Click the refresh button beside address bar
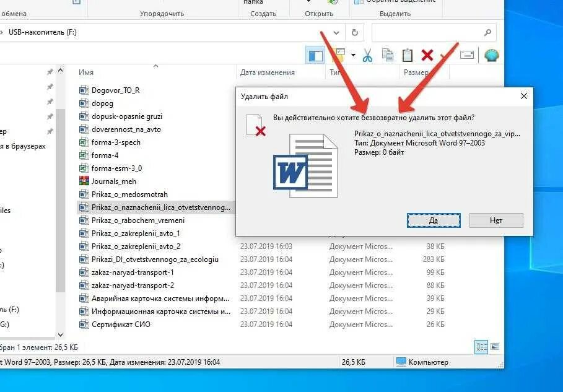Screen dimensions: 563x392 pyautogui.click(x=355, y=33)
